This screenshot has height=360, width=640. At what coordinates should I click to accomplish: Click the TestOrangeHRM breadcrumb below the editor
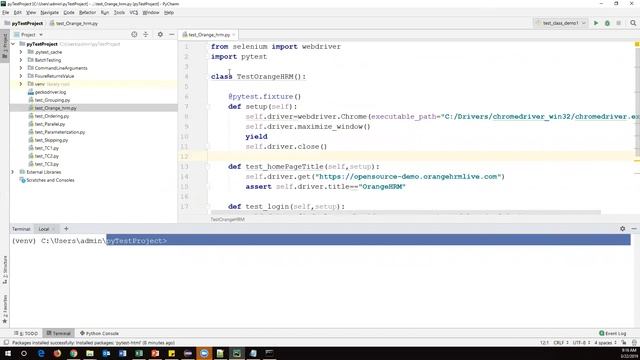click(227, 220)
